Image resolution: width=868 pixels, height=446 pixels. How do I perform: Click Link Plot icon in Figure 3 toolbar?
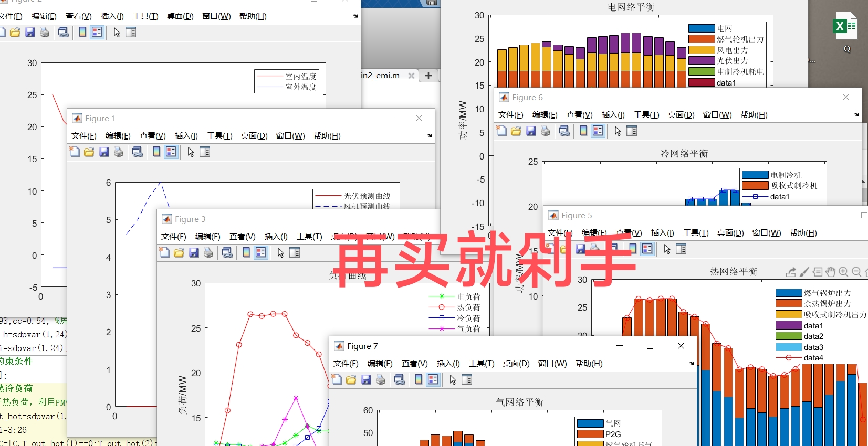pyautogui.click(x=227, y=252)
